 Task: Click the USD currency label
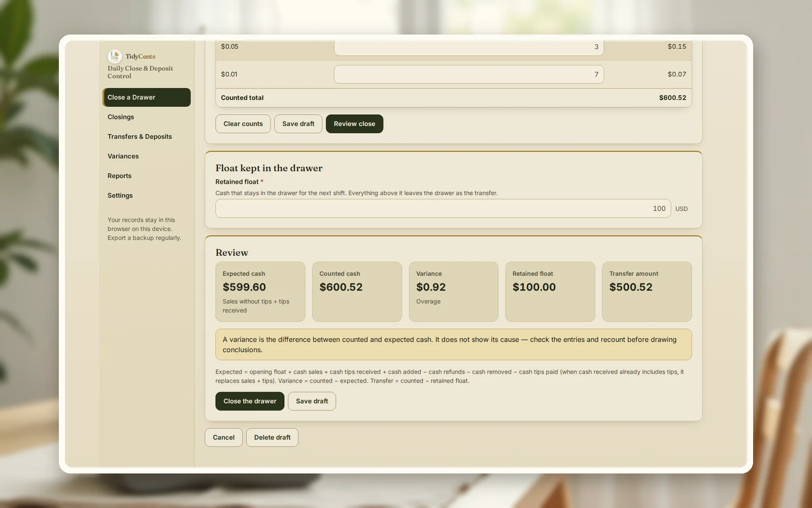pyautogui.click(x=682, y=209)
